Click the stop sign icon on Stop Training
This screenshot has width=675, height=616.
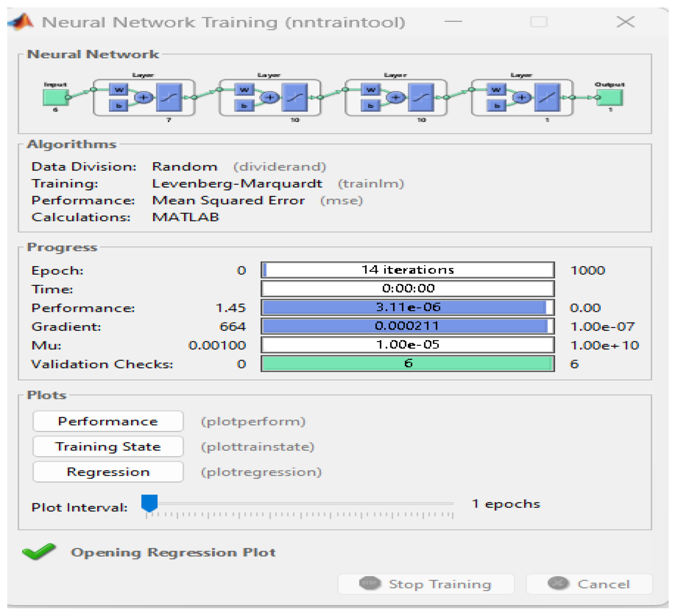pos(370,583)
